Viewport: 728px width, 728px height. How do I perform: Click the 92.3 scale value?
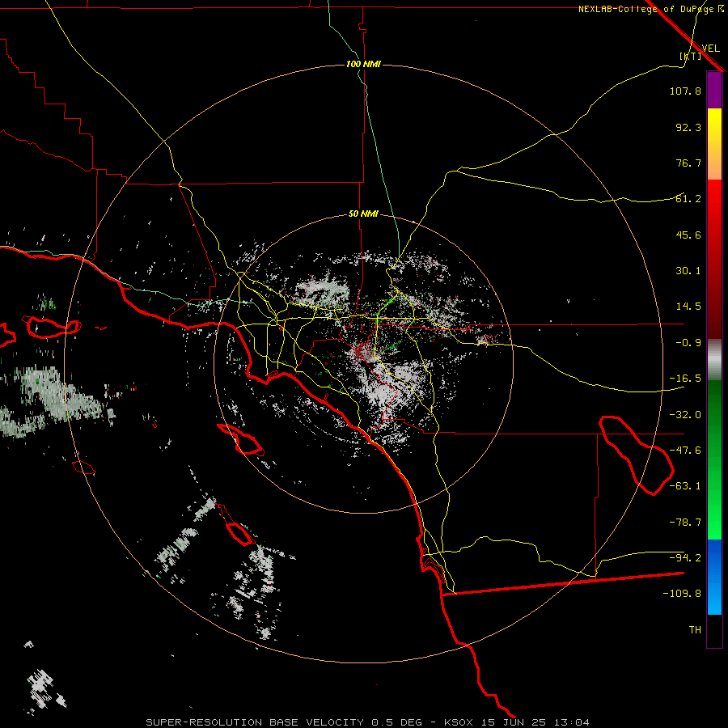point(688,127)
